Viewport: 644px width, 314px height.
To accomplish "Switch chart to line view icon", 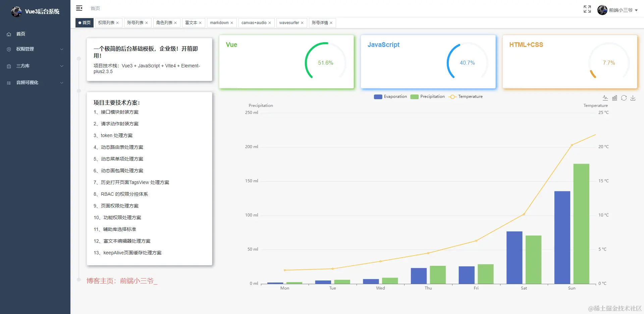I will click(605, 98).
